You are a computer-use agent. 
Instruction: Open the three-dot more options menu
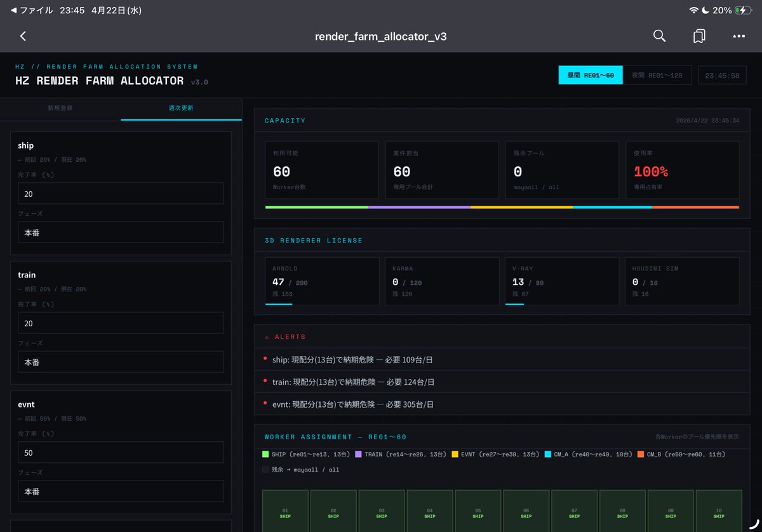click(739, 36)
